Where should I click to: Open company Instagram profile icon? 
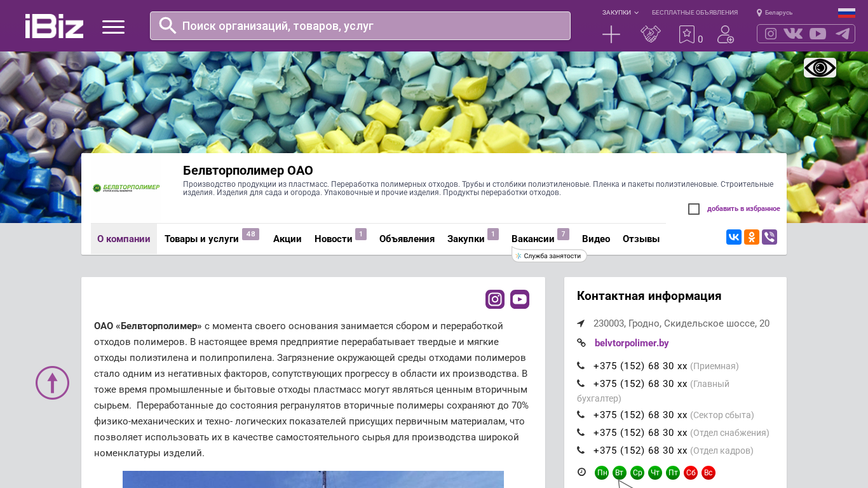coord(495,299)
